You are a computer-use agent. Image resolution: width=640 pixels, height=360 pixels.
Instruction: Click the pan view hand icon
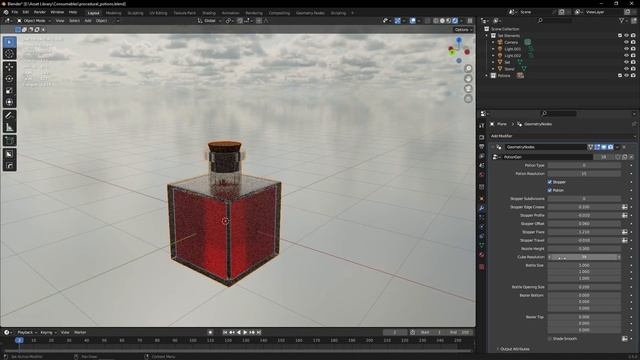[x=468, y=78]
